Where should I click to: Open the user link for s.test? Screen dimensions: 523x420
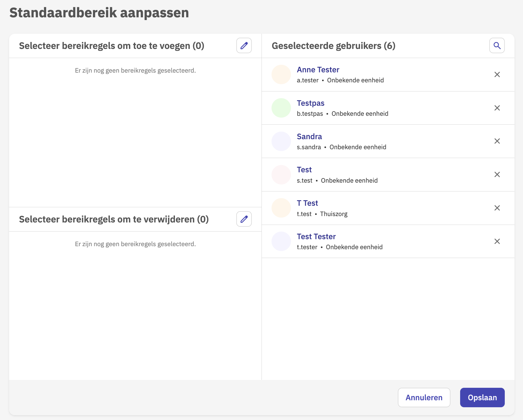point(304,170)
